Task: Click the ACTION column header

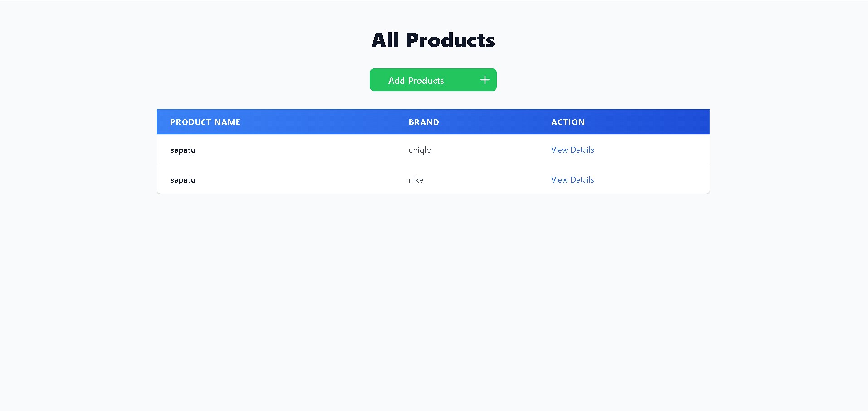Action: pos(568,122)
